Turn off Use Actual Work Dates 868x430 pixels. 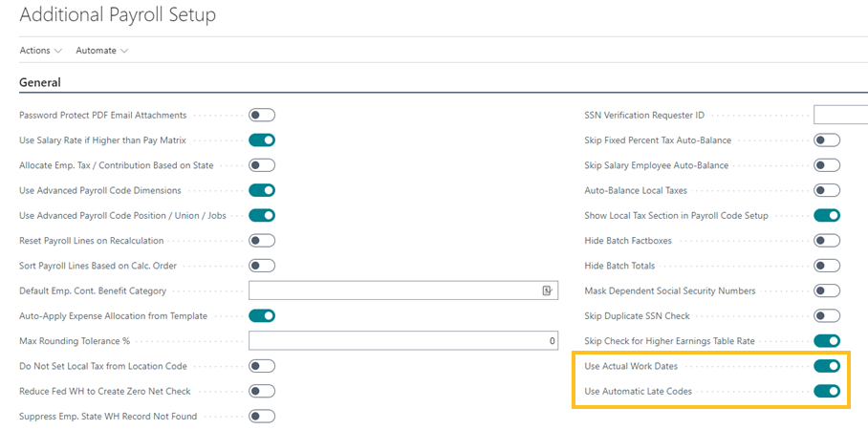[827, 366]
